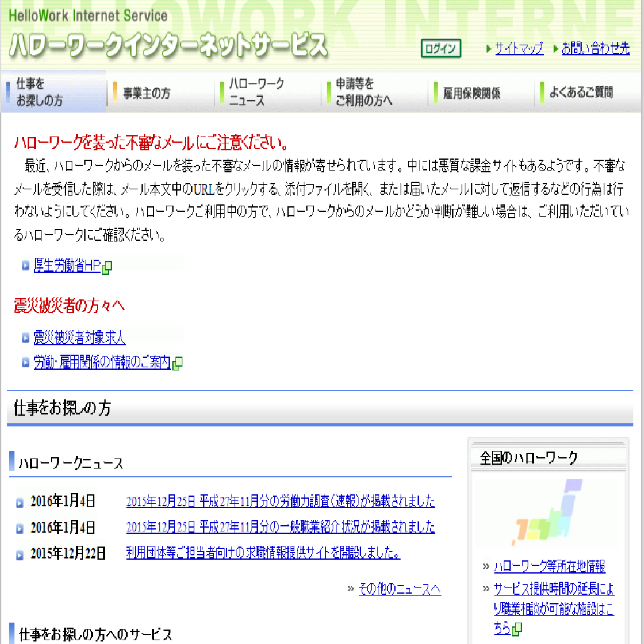644x644 pixels.
Task: Open the 一般職業紹介状況 news link
Action: pos(280,527)
